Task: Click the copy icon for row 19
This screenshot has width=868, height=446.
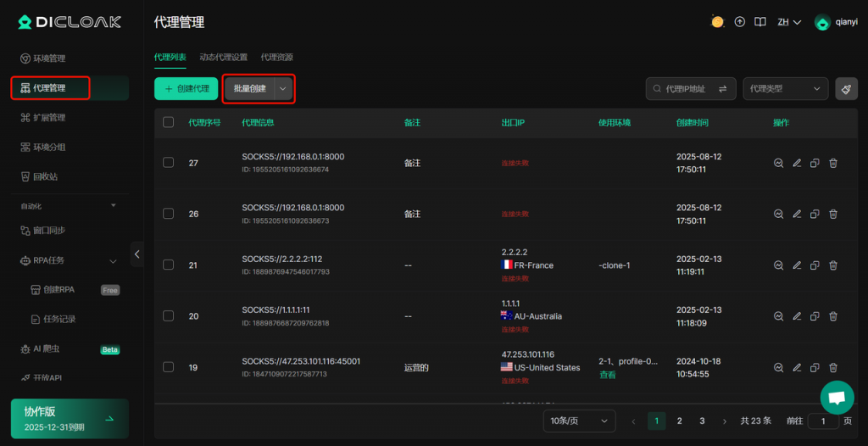Action: coord(815,367)
